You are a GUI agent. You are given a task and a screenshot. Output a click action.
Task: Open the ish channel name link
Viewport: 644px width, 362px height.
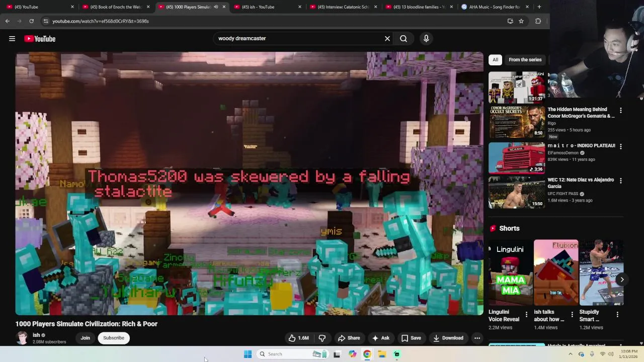coord(36,335)
